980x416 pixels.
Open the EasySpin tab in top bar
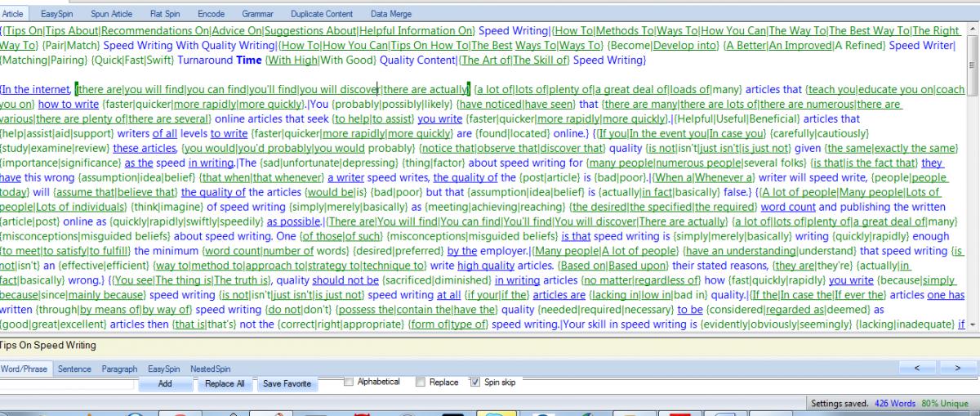56,14
